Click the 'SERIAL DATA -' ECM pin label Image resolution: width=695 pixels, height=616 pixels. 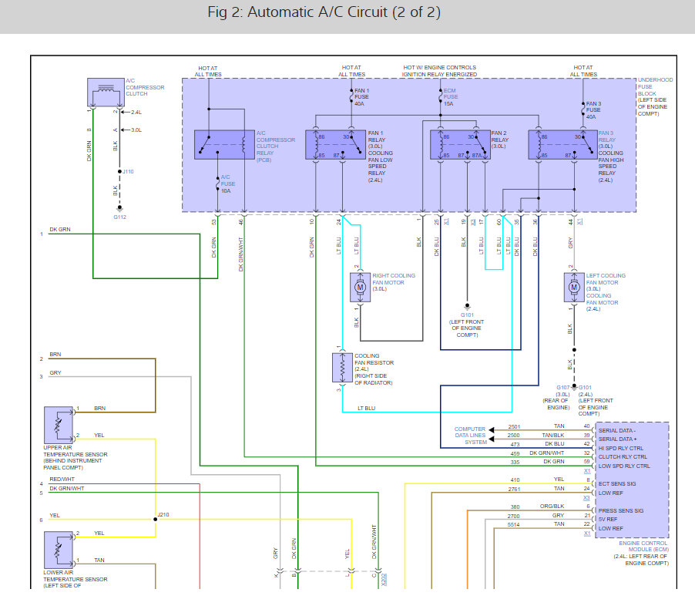(617, 431)
